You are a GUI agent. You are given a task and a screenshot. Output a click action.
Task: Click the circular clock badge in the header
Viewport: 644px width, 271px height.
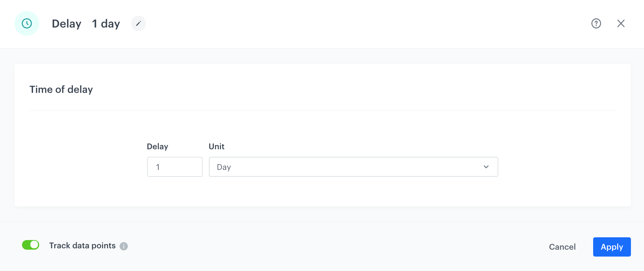click(x=27, y=23)
